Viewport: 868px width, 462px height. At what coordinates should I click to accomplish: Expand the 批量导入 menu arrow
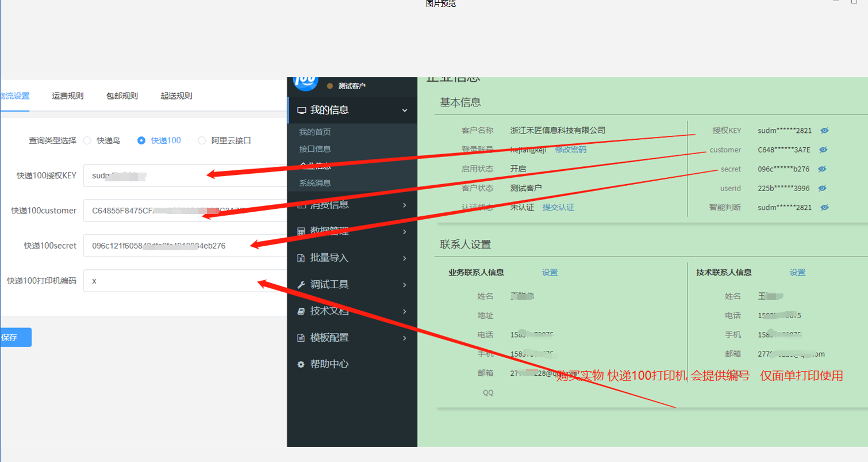click(x=405, y=258)
